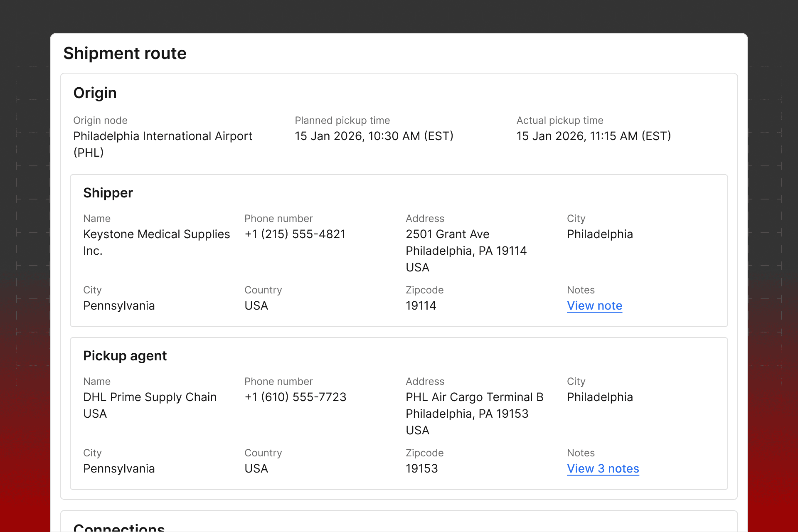This screenshot has width=798, height=532.
Task: Click shipper's Pennsylvania value
Action: (x=119, y=306)
